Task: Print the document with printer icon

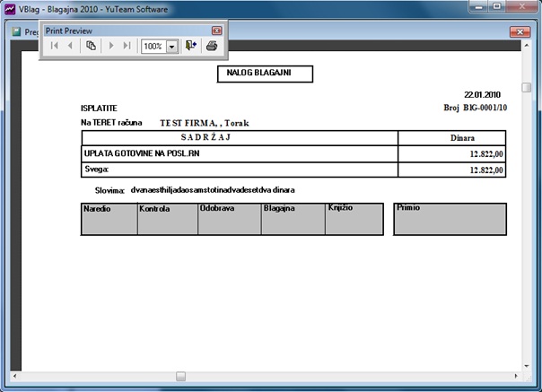Action: pyautogui.click(x=212, y=46)
